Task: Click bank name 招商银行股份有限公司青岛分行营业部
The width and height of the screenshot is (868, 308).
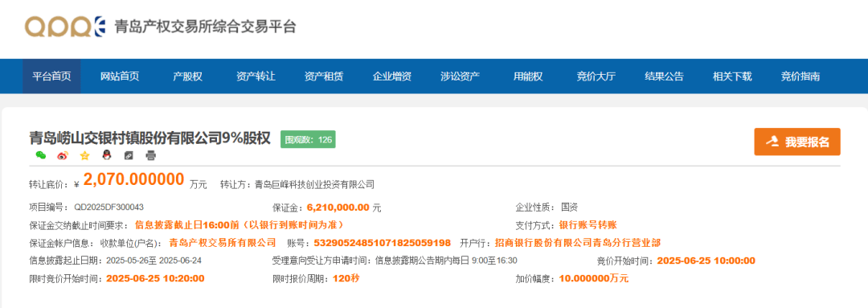Action: tap(577, 243)
